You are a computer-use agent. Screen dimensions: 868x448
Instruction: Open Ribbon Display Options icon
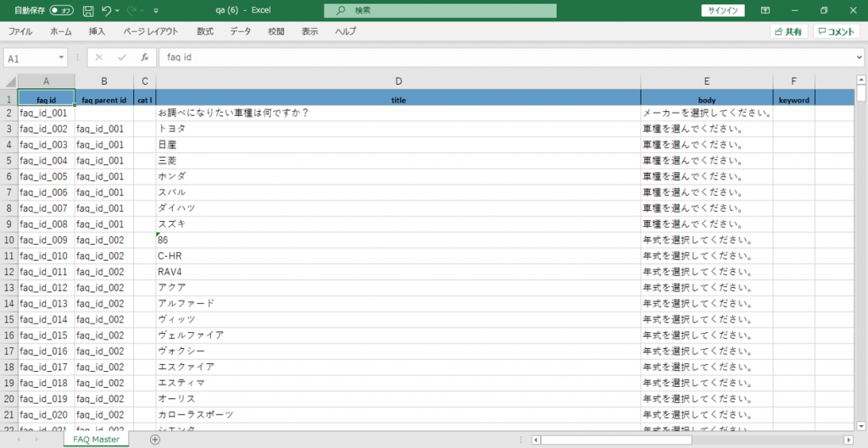[x=765, y=10]
